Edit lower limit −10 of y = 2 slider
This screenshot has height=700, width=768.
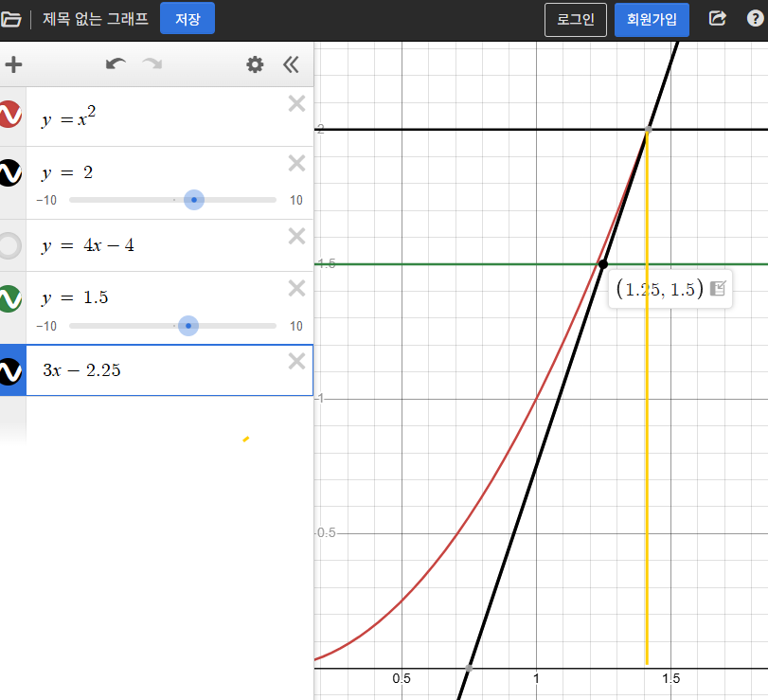46,201
